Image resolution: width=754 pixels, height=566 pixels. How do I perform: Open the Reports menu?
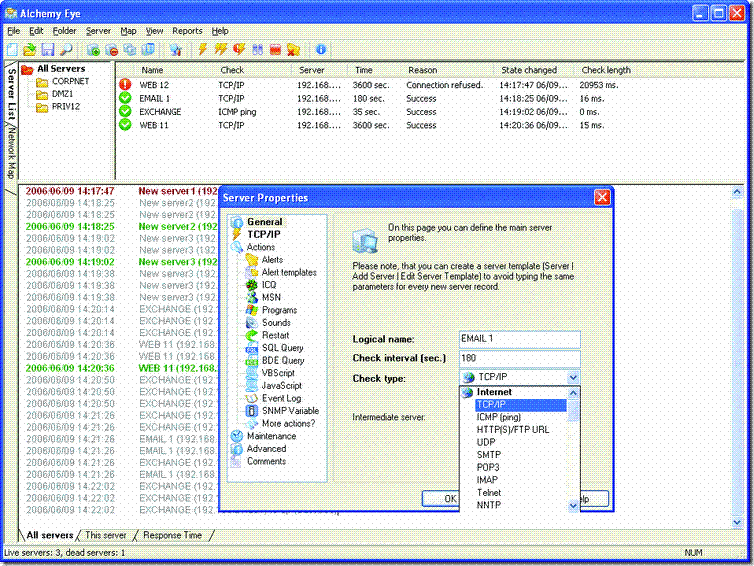[x=187, y=31]
